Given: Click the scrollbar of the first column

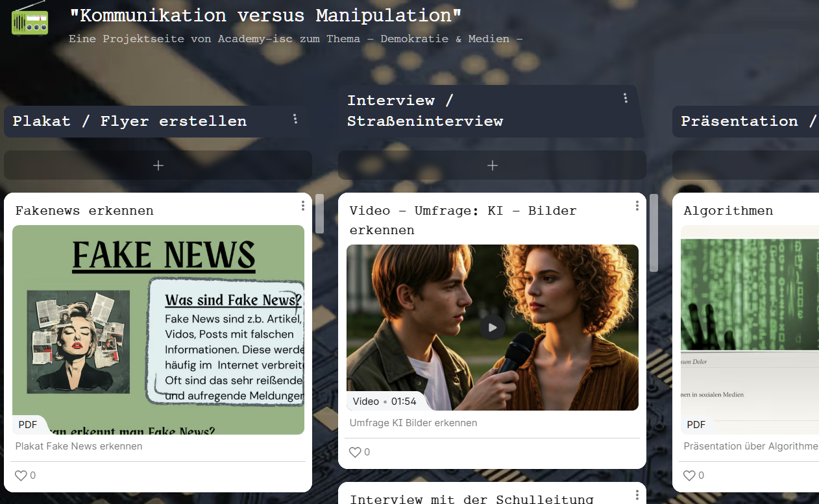Looking at the screenshot, I should 319,213.
